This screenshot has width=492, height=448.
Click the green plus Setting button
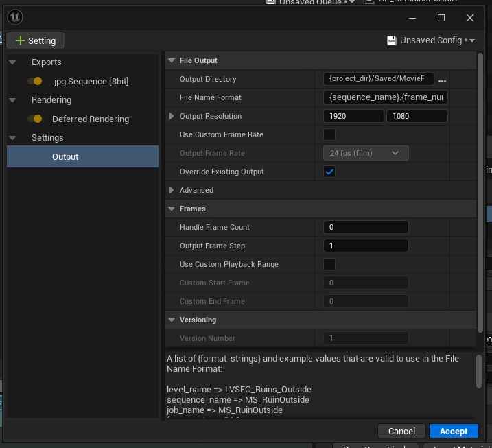coord(36,40)
